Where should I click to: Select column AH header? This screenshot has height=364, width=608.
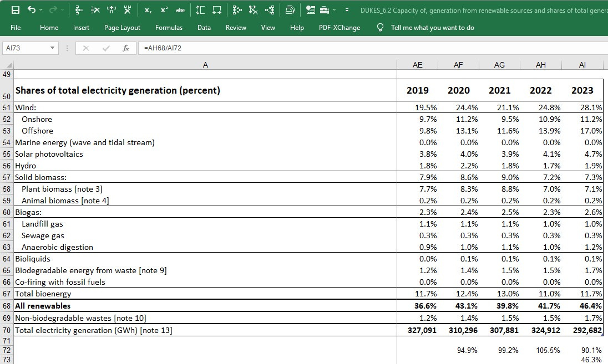click(540, 65)
